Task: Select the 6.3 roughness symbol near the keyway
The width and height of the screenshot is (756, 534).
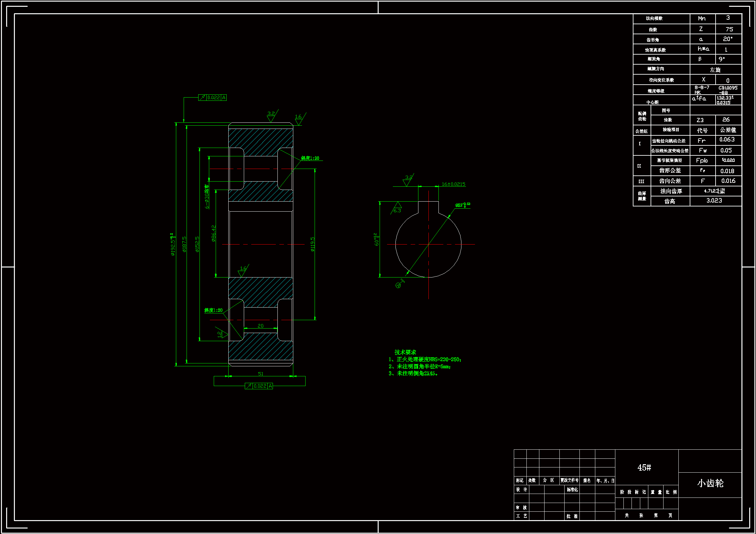Action: pos(397,209)
